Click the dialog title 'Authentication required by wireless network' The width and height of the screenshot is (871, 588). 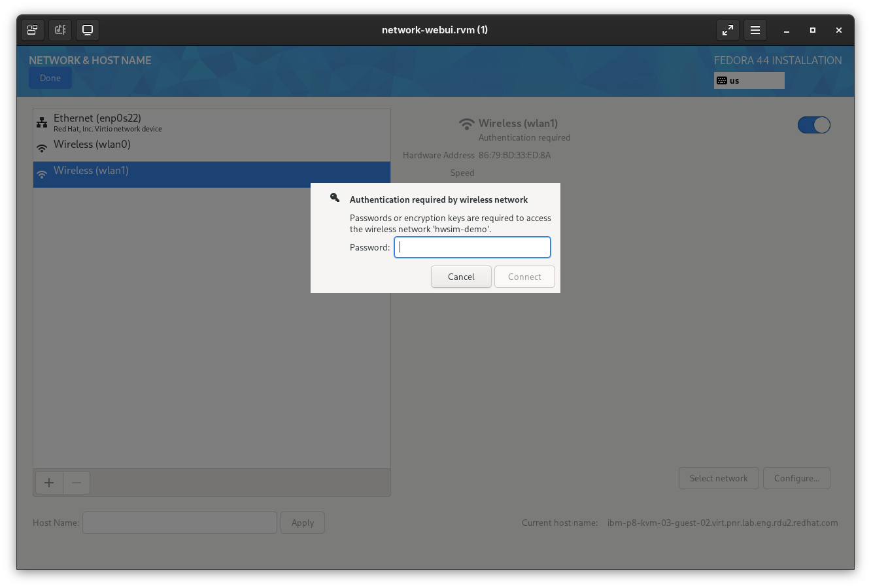[439, 200]
